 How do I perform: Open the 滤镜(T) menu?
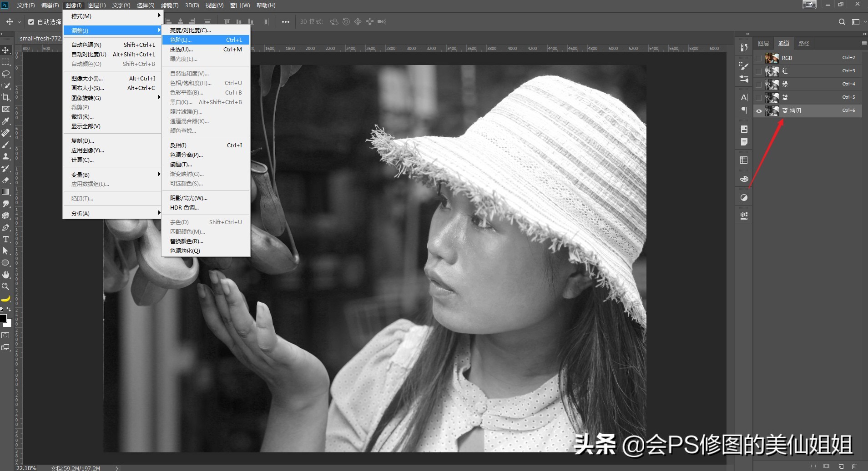(167, 5)
